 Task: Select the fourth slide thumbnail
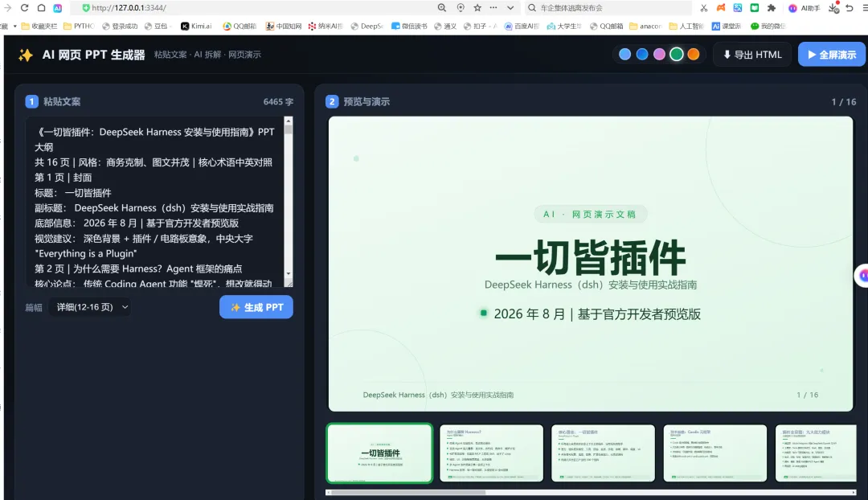pyautogui.click(x=714, y=453)
